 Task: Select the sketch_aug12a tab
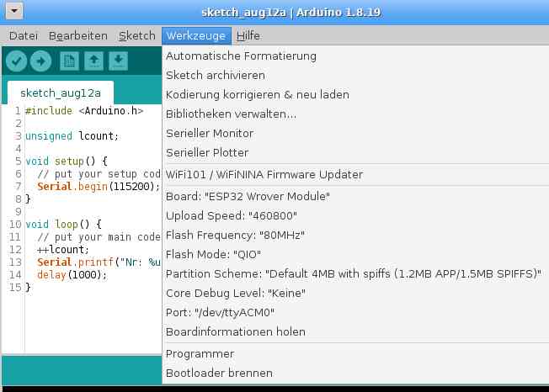pos(61,93)
